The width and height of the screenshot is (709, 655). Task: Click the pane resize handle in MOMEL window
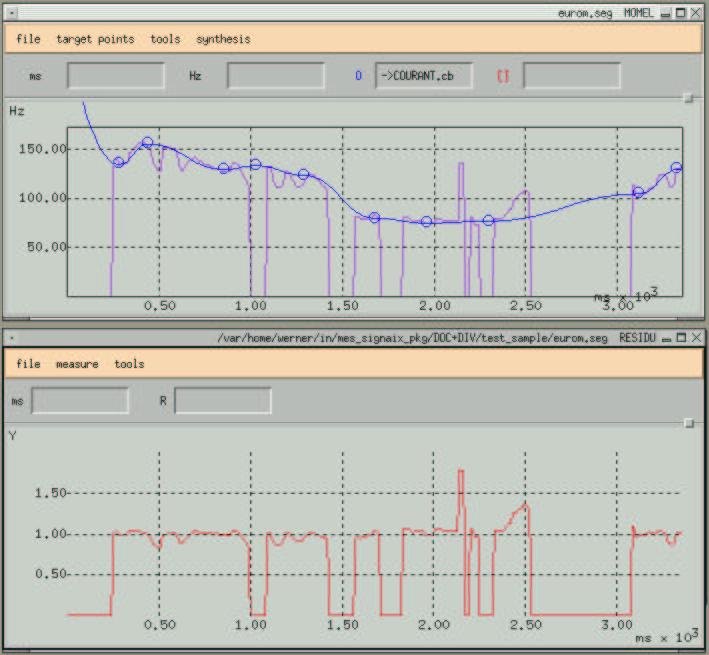(x=689, y=98)
